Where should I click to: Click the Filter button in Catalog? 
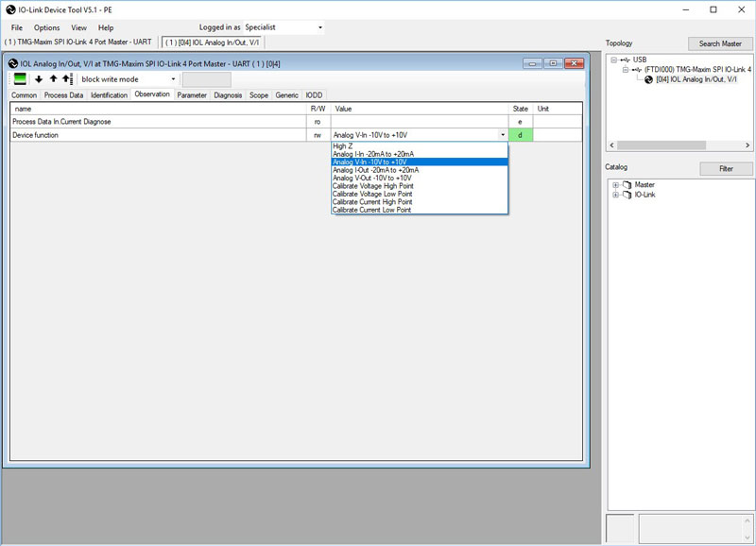tap(726, 169)
